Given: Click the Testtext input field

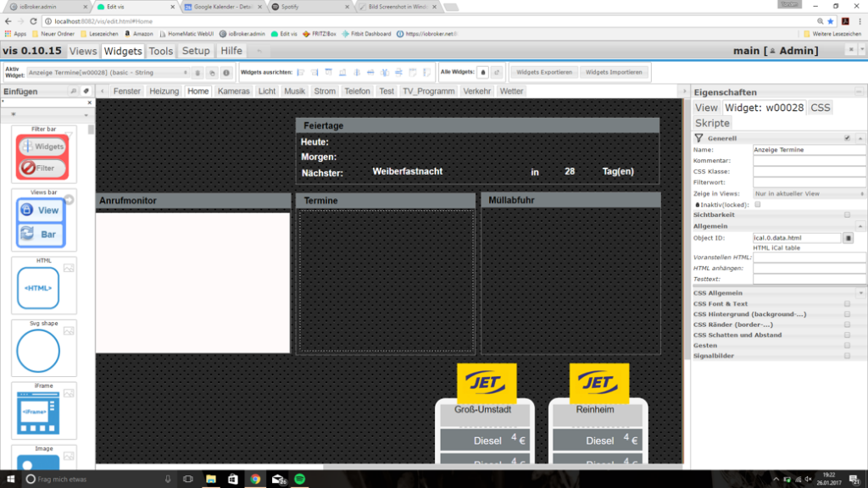Looking at the screenshot, I should [x=808, y=280].
